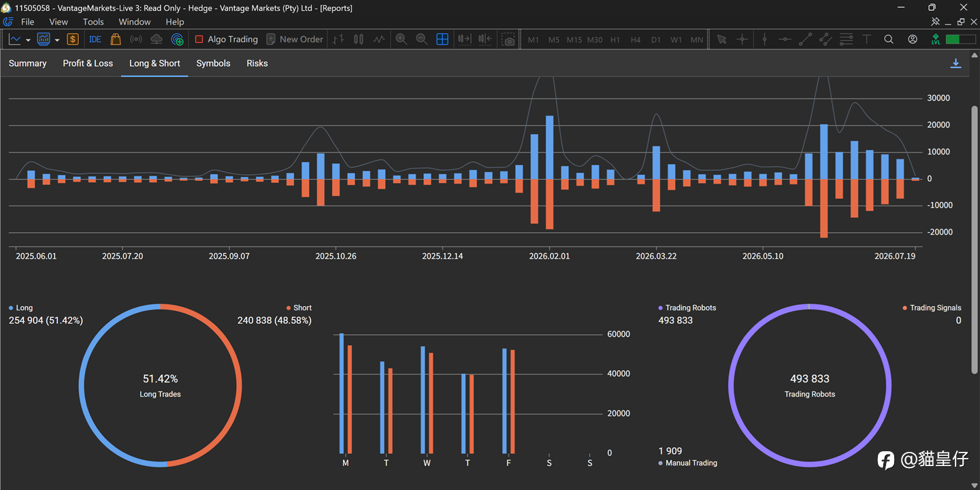
Task: Click the green LVL indicator icon
Action: pos(936,39)
